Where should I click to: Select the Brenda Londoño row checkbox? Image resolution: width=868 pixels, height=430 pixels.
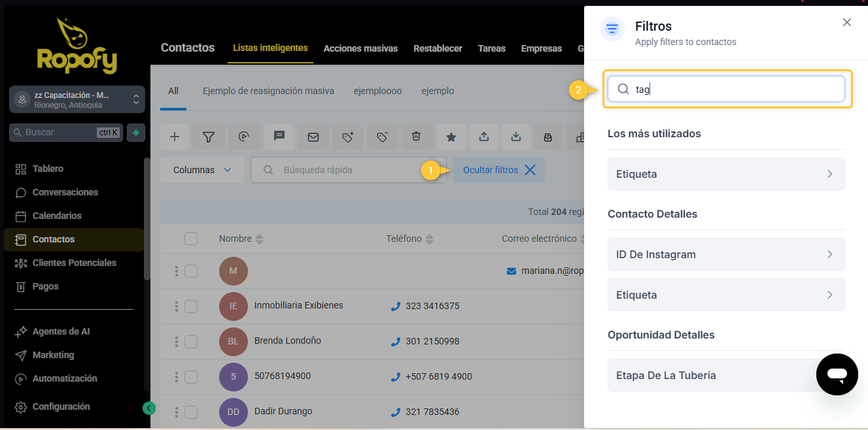[191, 341]
